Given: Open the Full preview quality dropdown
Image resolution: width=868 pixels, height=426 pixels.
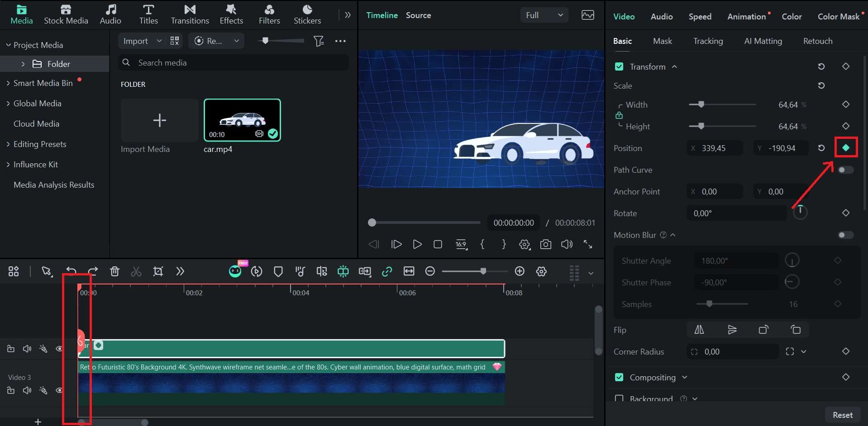Looking at the screenshot, I should point(544,15).
